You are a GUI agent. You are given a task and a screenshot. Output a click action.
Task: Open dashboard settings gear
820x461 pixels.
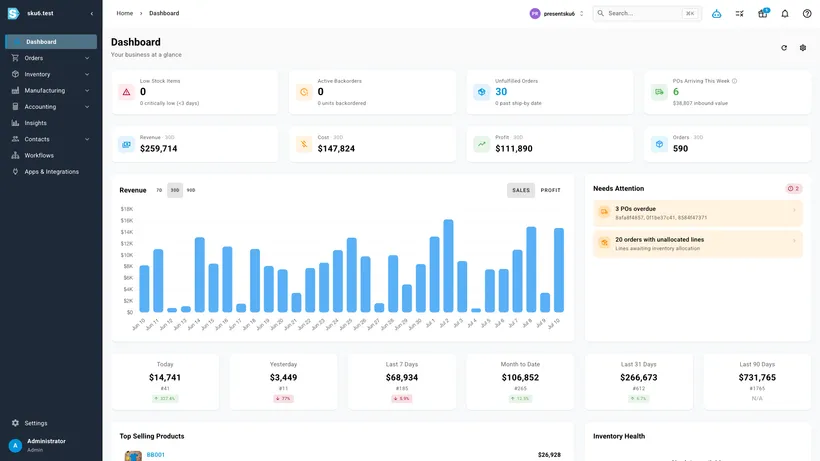(803, 48)
